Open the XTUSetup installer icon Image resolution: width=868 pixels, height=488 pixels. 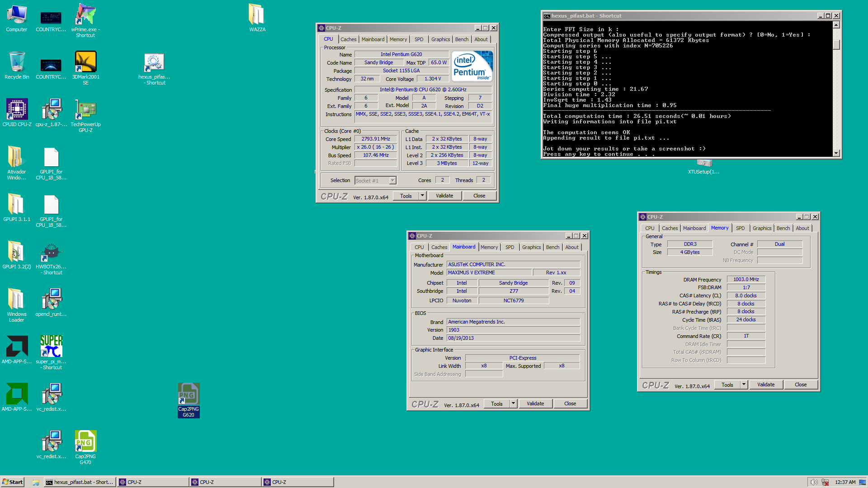(703, 167)
